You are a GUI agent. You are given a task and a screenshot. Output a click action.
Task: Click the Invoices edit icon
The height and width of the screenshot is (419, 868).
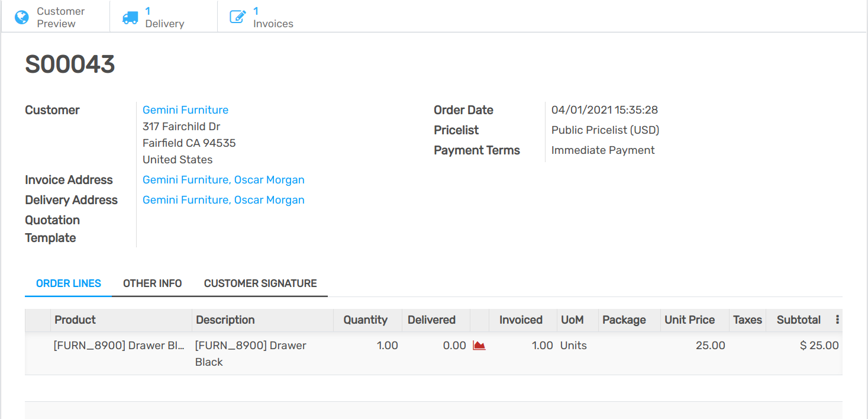pos(237,17)
